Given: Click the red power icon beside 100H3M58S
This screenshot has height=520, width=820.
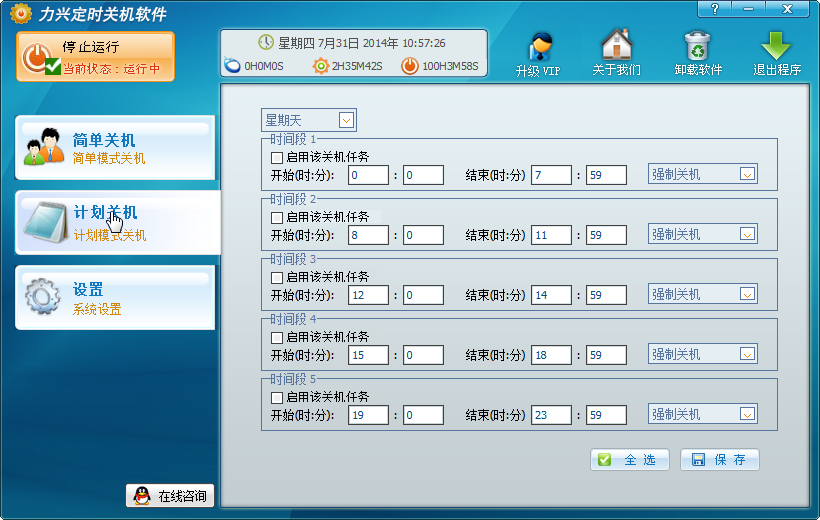Looking at the screenshot, I should 410,66.
